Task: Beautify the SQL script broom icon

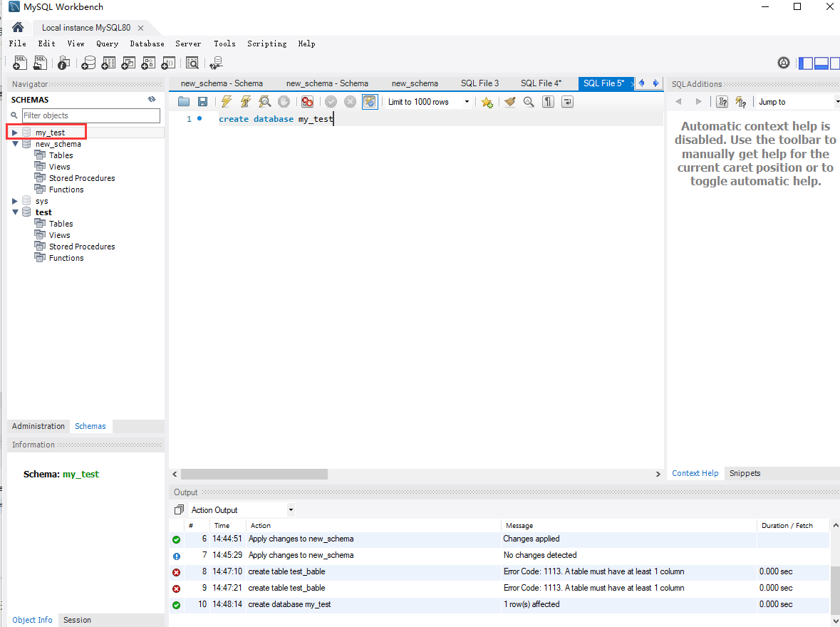Action: 509,101
